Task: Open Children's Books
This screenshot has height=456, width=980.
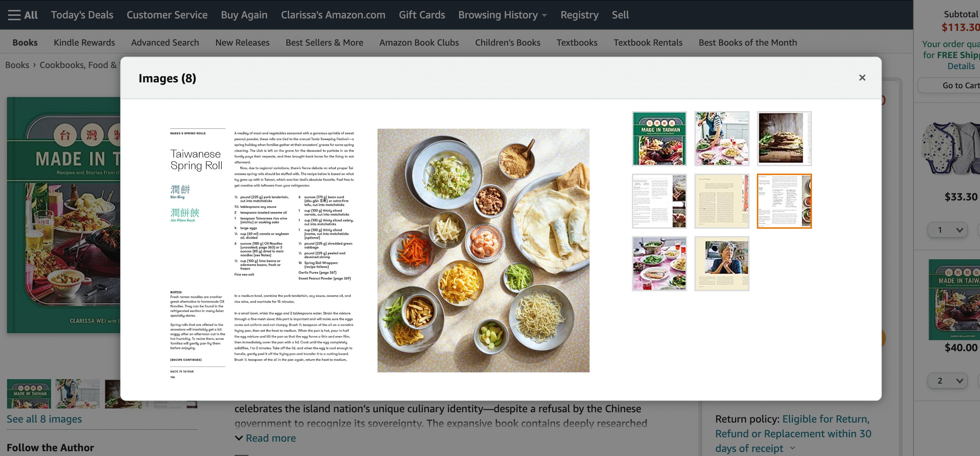Action: tap(508, 42)
